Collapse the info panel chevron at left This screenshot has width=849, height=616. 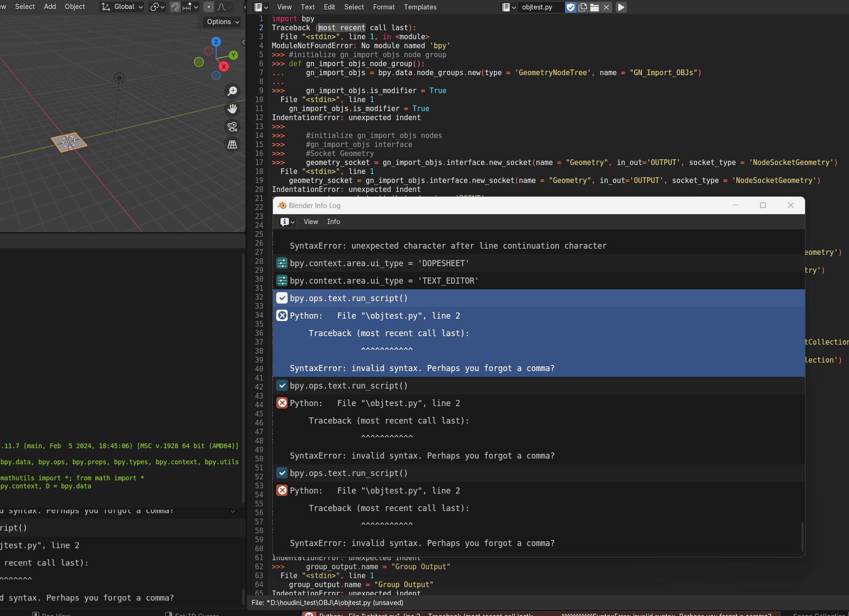click(233, 512)
